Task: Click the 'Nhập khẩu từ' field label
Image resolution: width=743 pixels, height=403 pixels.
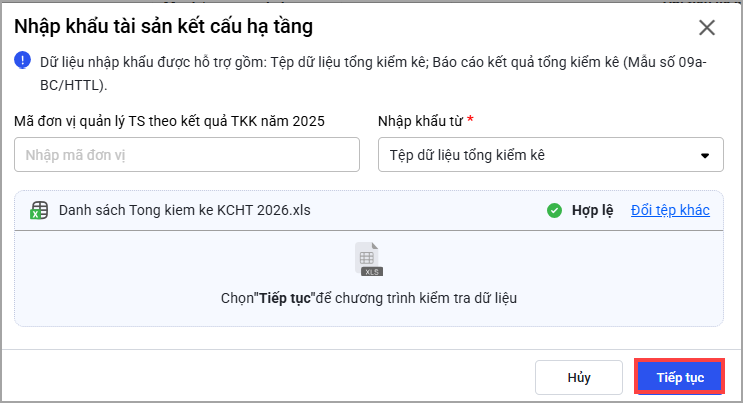Action: (x=421, y=121)
